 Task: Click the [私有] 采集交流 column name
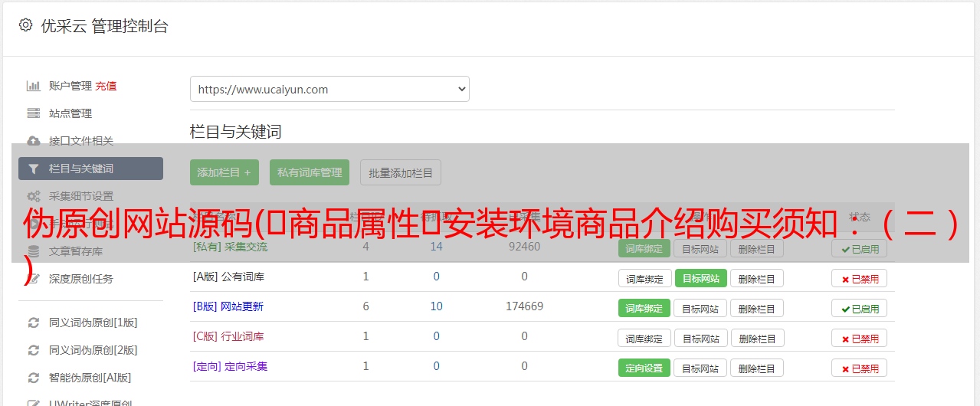tap(230, 247)
